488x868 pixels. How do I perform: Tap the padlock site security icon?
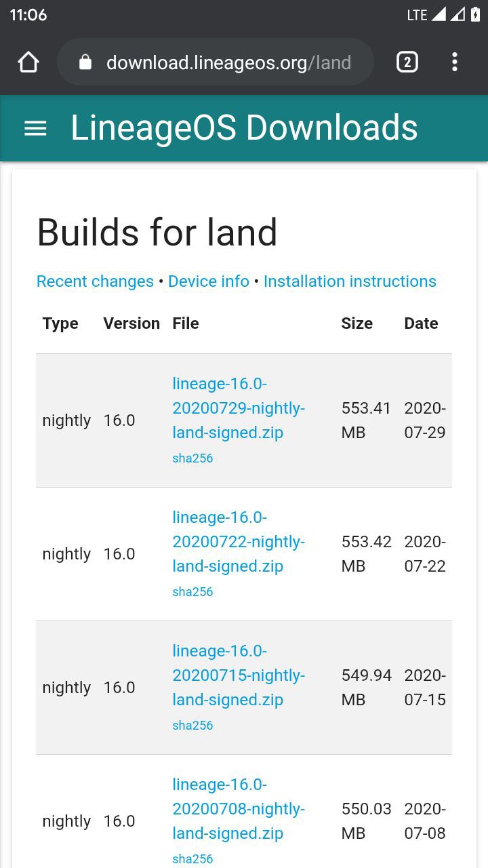click(85, 62)
